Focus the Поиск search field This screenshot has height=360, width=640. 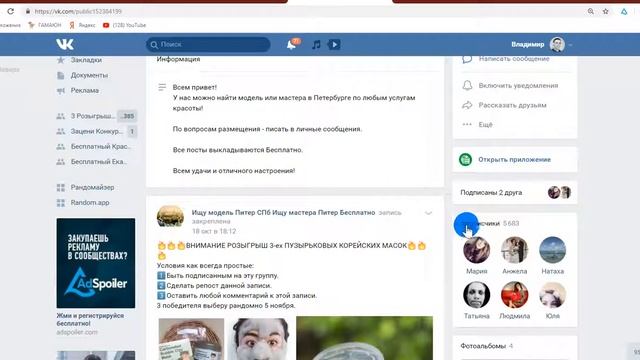208,44
